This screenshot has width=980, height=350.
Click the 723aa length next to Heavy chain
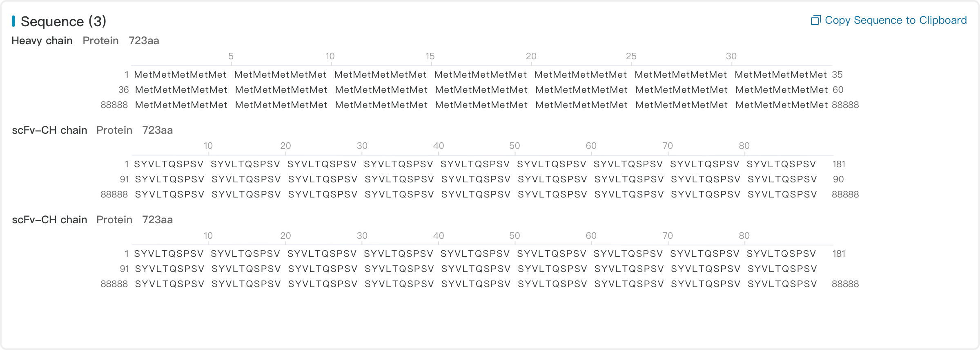(x=144, y=40)
